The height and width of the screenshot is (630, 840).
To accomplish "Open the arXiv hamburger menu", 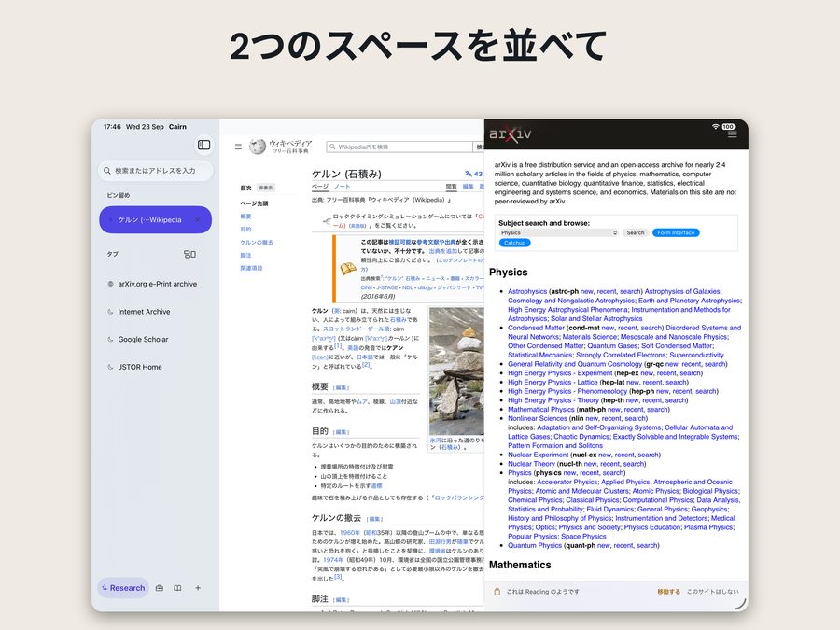I will 733,135.
